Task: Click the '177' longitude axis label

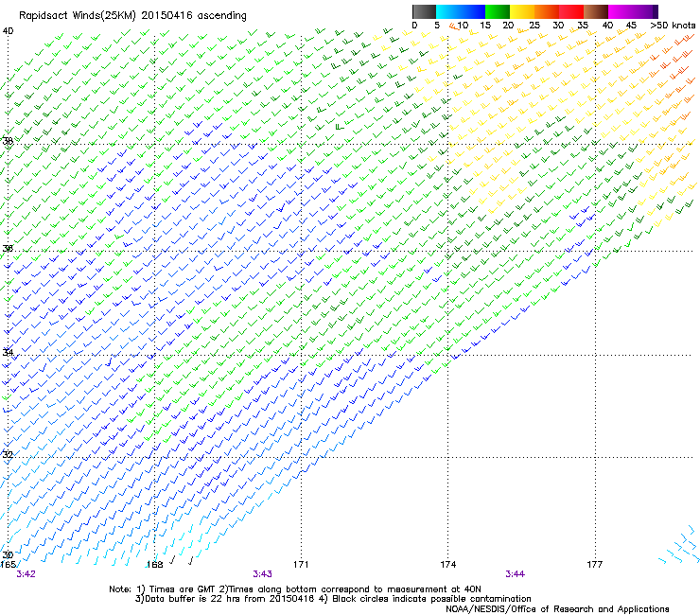Action: pyautogui.click(x=594, y=565)
